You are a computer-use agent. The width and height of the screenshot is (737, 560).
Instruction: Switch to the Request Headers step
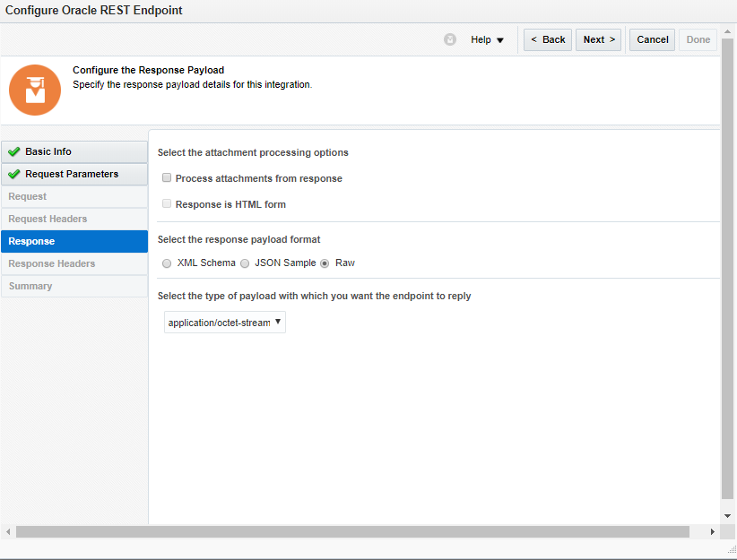[x=74, y=219]
